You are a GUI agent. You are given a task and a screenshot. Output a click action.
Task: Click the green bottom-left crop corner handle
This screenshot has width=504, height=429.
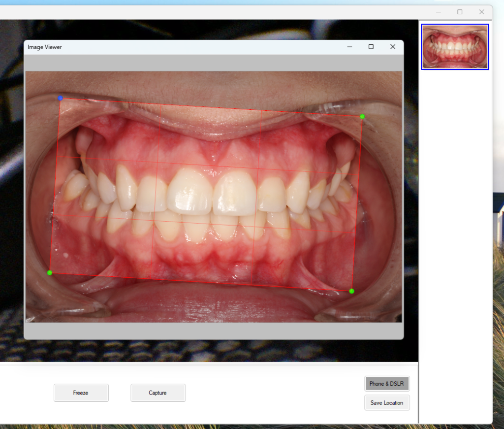click(x=50, y=272)
